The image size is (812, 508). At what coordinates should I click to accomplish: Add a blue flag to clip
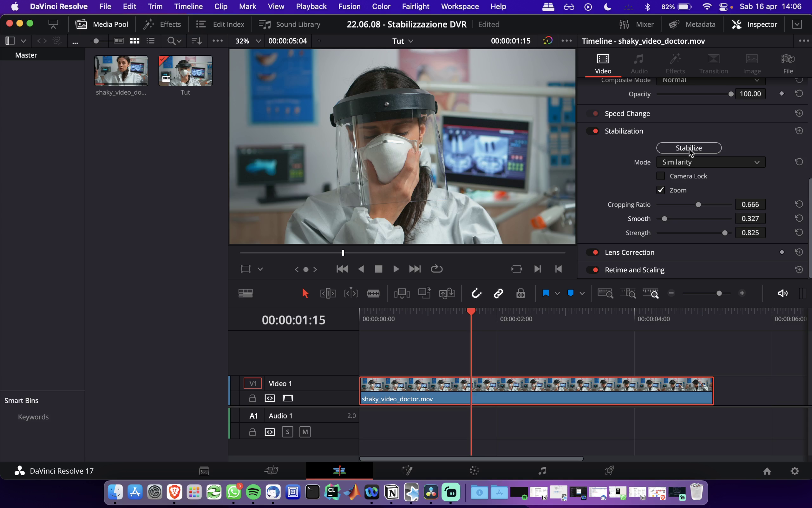546,293
